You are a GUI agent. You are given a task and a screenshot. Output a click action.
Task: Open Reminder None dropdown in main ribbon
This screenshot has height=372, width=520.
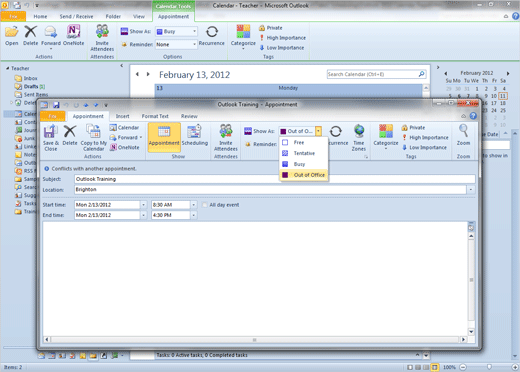pos(194,44)
